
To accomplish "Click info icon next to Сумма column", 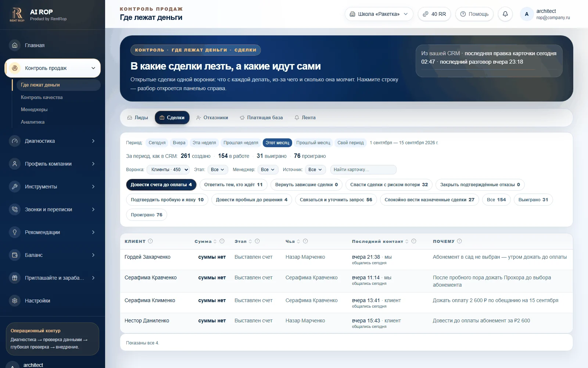I will tap(222, 241).
